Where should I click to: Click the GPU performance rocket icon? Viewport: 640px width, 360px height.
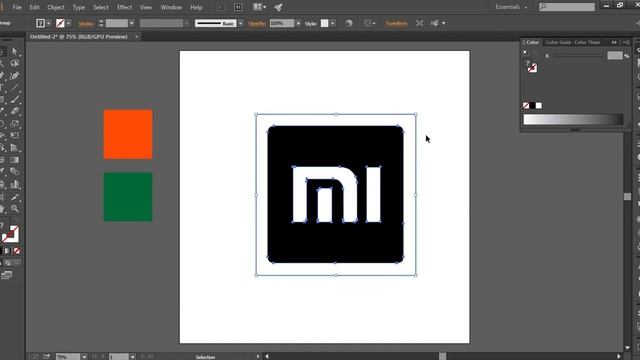[x=278, y=7]
